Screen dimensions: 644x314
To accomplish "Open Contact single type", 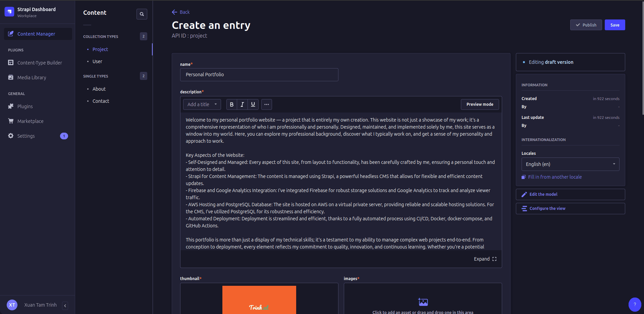I will point(101,101).
